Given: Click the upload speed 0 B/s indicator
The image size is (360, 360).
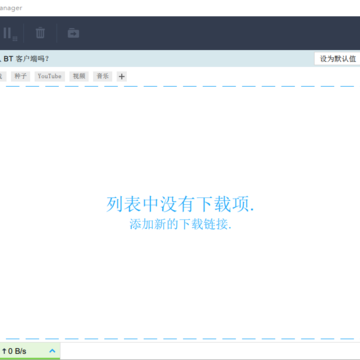Looking at the screenshot, I should (x=14, y=351).
